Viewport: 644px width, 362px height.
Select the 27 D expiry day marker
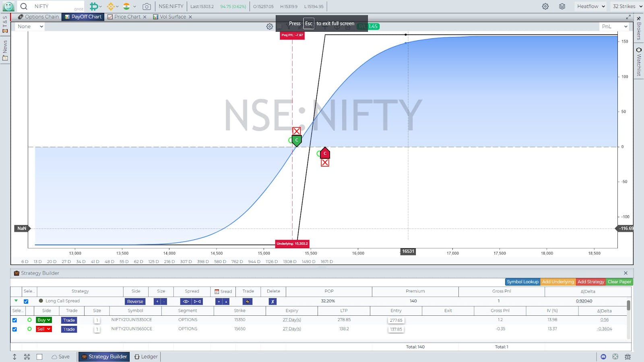66,261
